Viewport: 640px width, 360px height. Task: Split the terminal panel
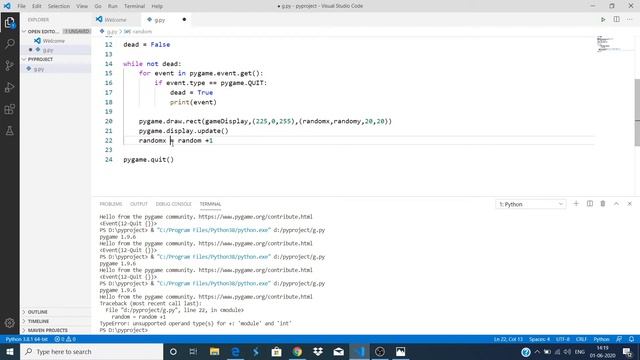coord(590,204)
